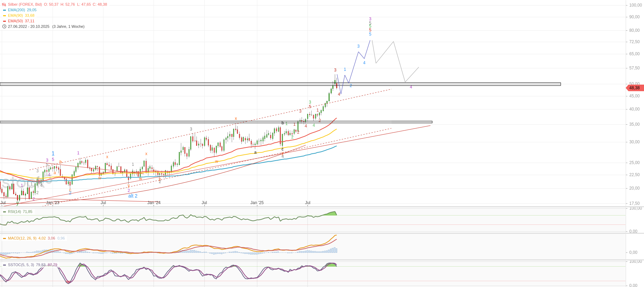Select the Silber (FOREX, Bid) instrument label
The image size is (644, 287).
tap(25, 4)
